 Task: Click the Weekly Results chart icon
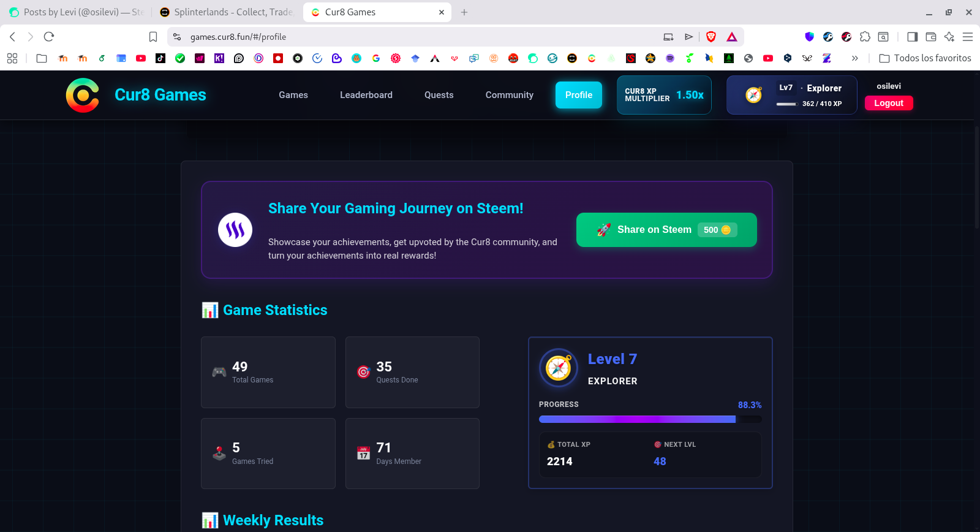pos(210,520)
